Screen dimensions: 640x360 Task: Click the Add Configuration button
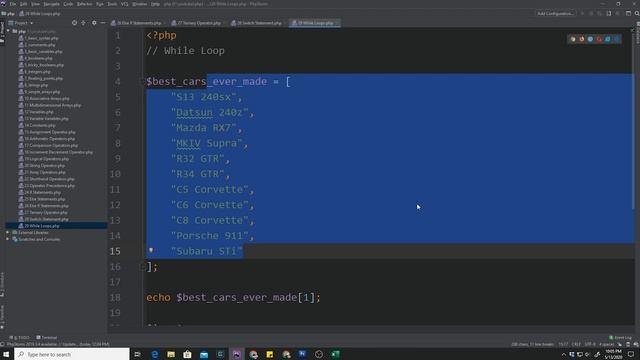(x=555, y=13)
